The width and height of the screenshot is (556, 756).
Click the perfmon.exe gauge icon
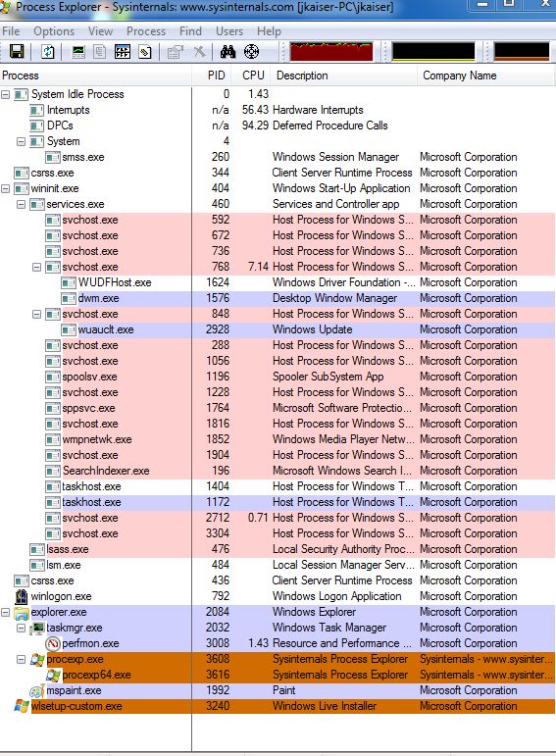(53, 643)
